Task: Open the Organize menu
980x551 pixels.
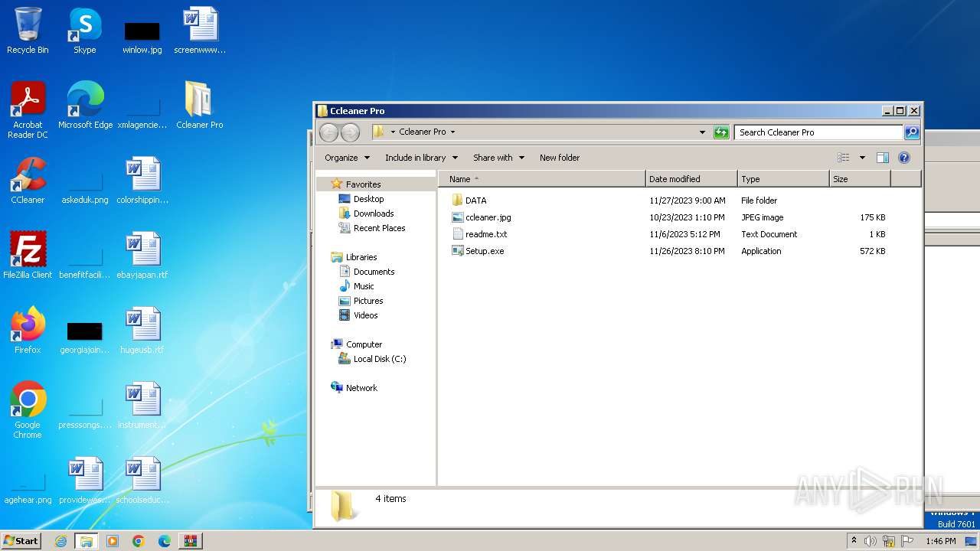Action: pos(347,158)
